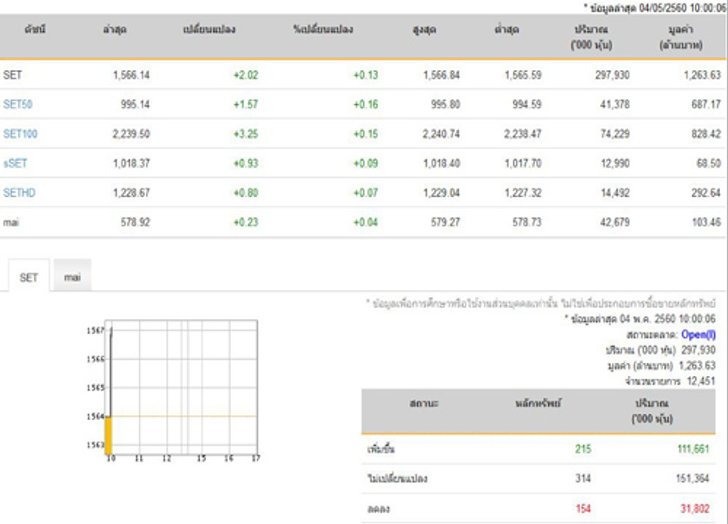
Task: Click declining securities count 154
Action: 583,509
